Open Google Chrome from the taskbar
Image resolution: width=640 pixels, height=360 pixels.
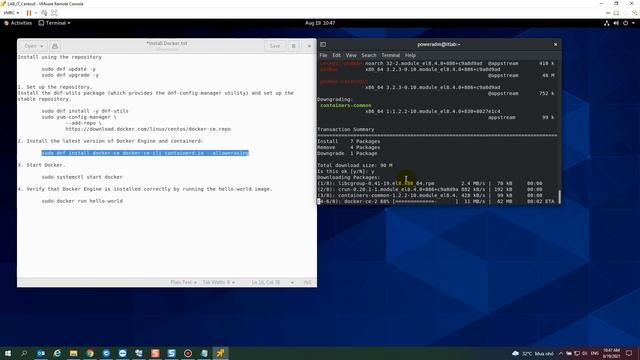[x=90, y=353]
